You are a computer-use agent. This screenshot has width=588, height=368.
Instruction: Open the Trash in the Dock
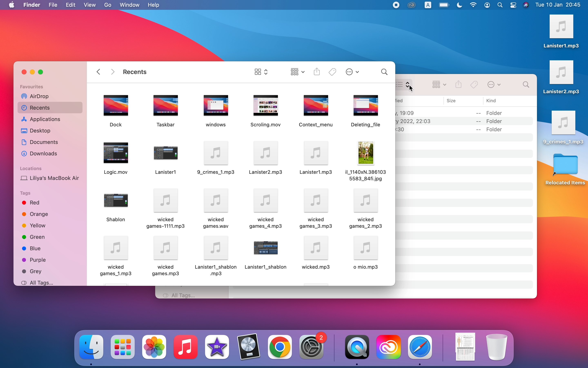(x=497, y=347)
